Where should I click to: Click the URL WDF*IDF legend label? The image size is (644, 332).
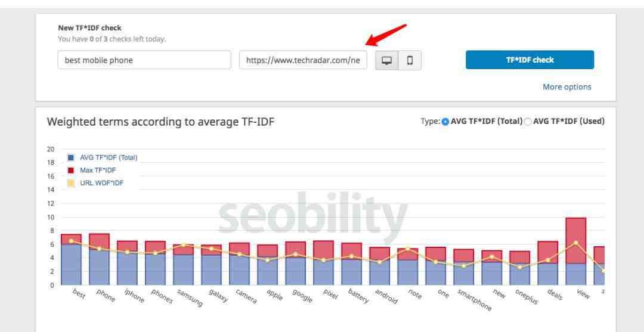[101, 184]
